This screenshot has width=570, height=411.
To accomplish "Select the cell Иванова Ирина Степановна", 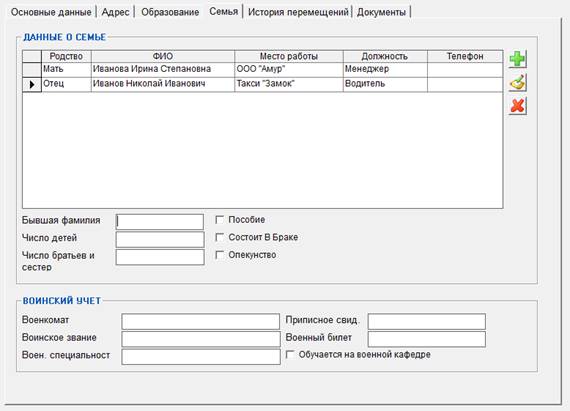I will pos(163,69).
